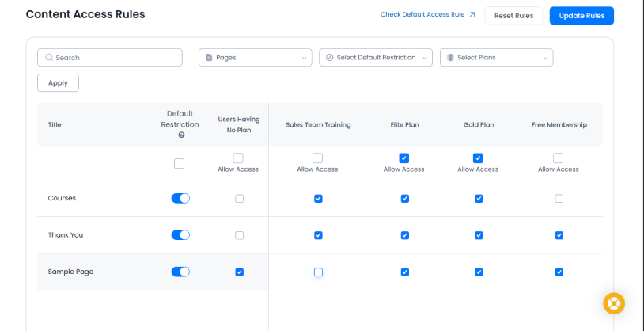Viewport: 644px width, 331px height.
Task: Tick Allow Access for Users Having No Plan
Action: (x=238, y=158)
